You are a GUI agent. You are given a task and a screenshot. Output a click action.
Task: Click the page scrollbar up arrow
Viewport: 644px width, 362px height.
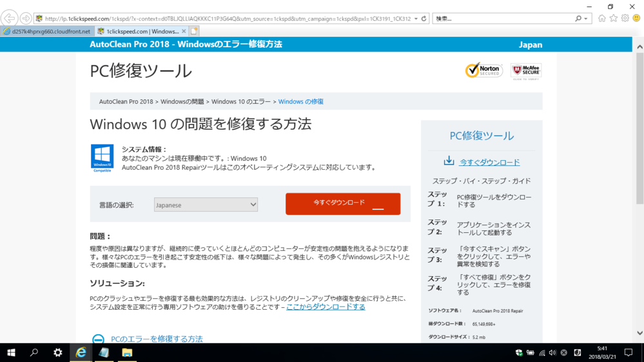(x=639, y=47)
